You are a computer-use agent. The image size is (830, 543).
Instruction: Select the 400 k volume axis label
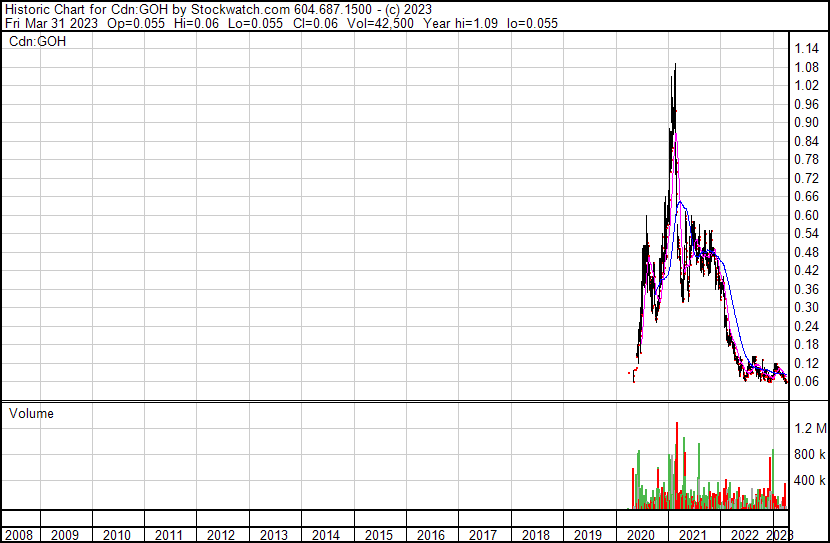click(x=810, y=481)
